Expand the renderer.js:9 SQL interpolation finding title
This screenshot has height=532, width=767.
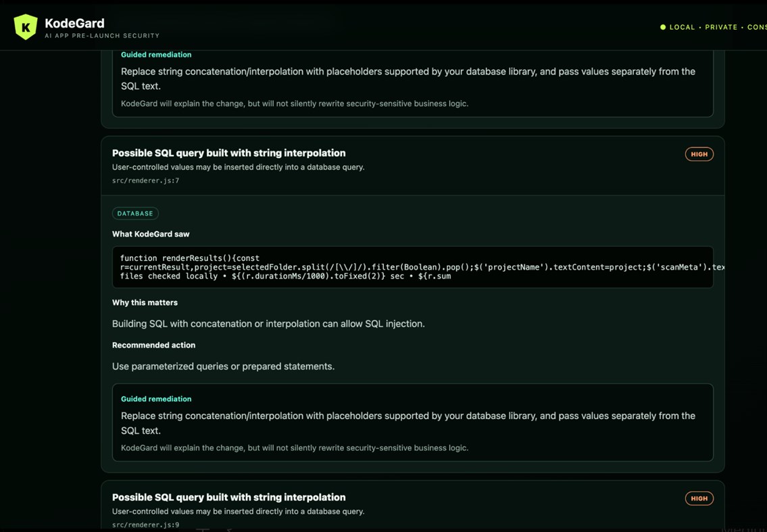pos(228,498)
